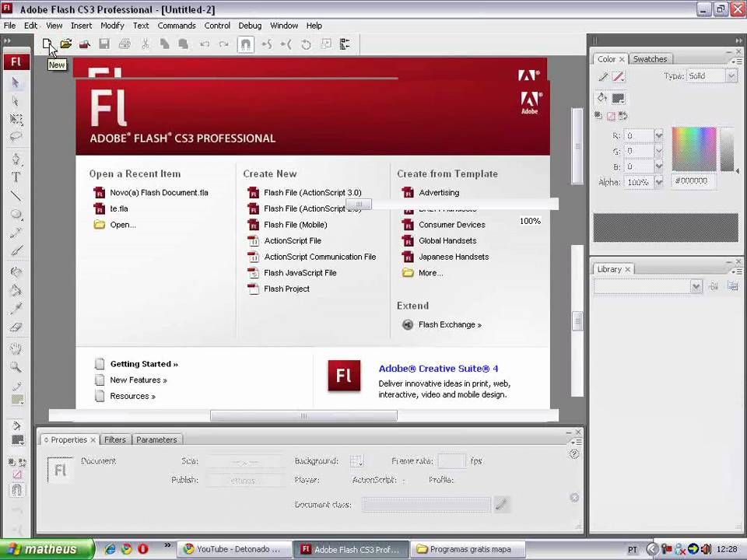This screenshot has height=560, width=747.
Task: Toggle Snap to Objects magnet in toolbar
Action: coord(245,45)
